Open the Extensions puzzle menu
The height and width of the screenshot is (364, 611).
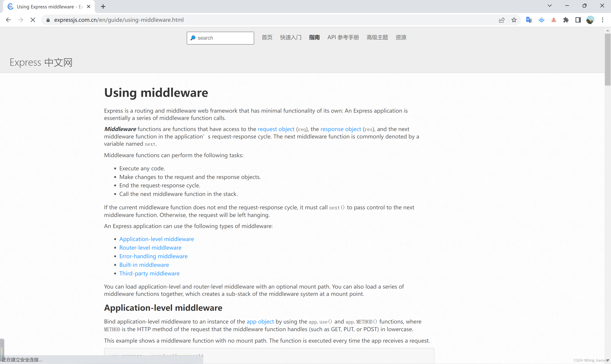[566, 20]
